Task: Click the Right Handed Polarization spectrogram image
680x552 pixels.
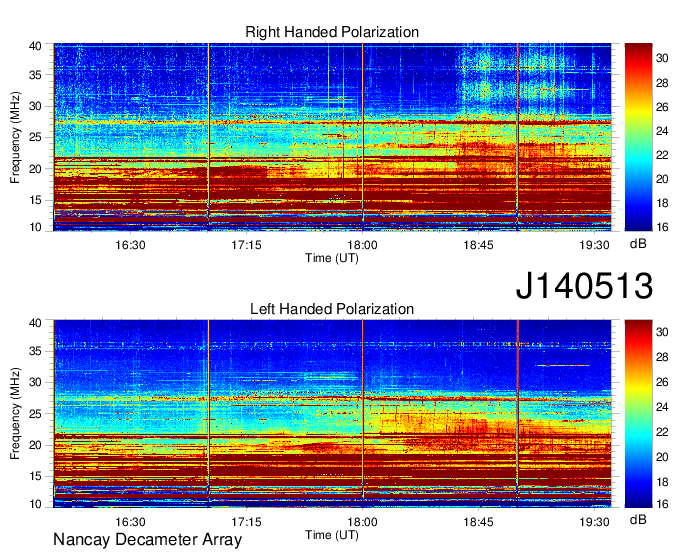Action: (x=332, y=137)
